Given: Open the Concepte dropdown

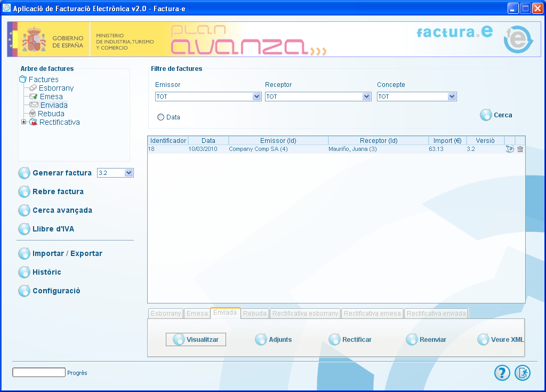Looking at the screenshot, I should (452, 97).
